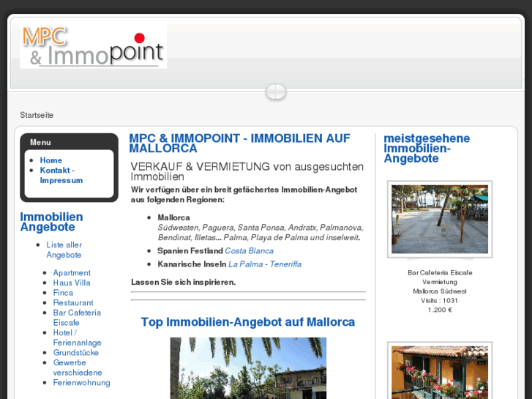Click the 'Mallorca Südwest' caption
532x399 pixels.
pyautogui.click(x=440, y=291)
